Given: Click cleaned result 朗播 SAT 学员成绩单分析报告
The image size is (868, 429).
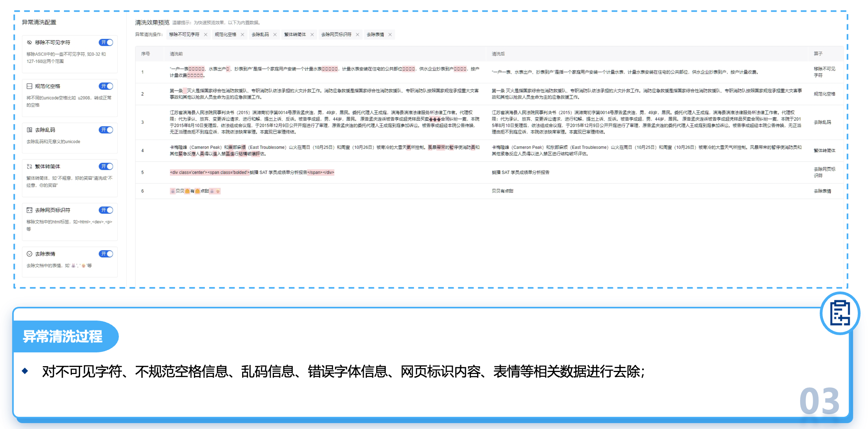Looking at the screenshot, I should 521,172.
